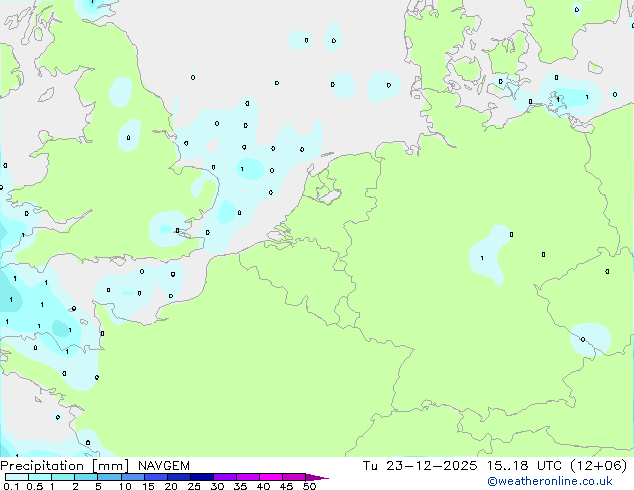
Task: Click the '25' legend scale label
Action: click(x=194, y=486)
